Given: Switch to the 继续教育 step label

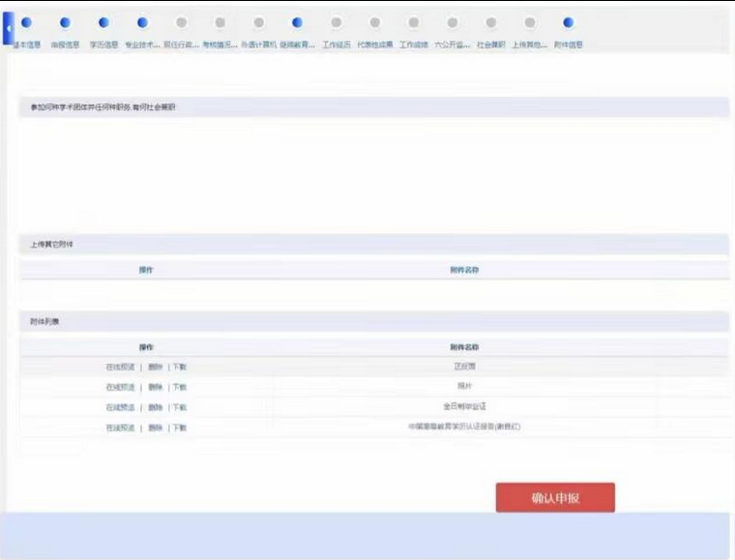Looking at the screenshot, I should click(297, 44).
